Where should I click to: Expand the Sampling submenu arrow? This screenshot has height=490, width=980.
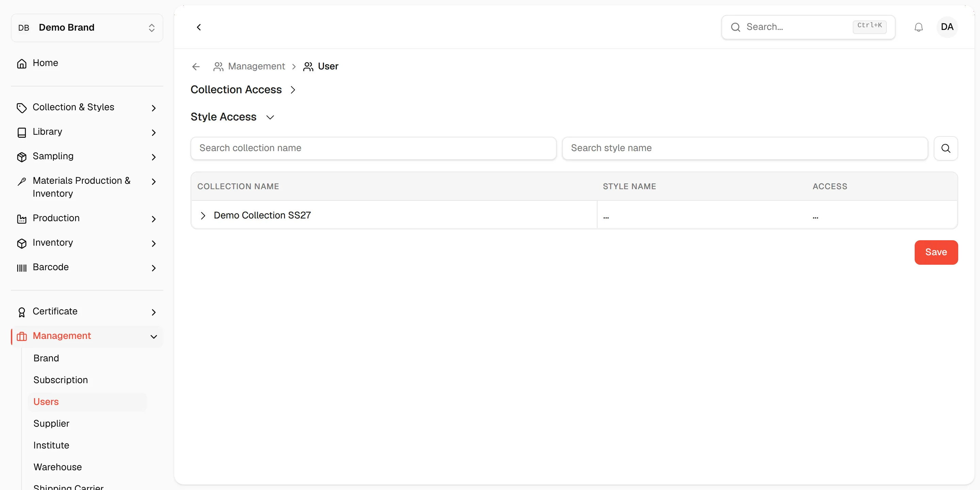(153, 157)
